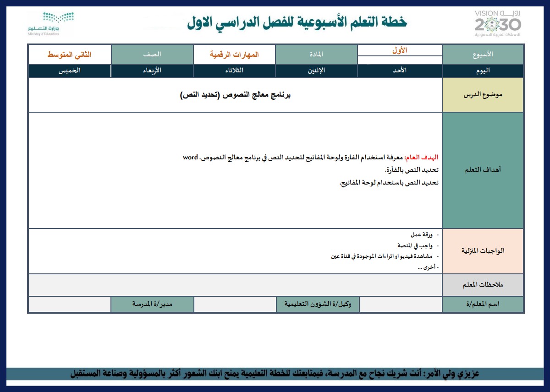Image resolution: width=550 pixels, height=392 pixels.
Task: Click the homework item about قناة عين
Action: [x=382, y=256]
